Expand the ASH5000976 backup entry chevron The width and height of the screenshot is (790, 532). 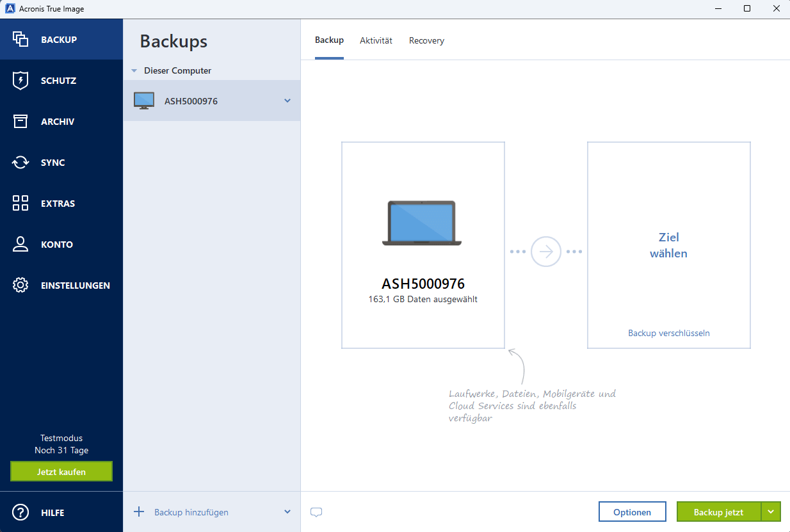click(x=287, y=101)
